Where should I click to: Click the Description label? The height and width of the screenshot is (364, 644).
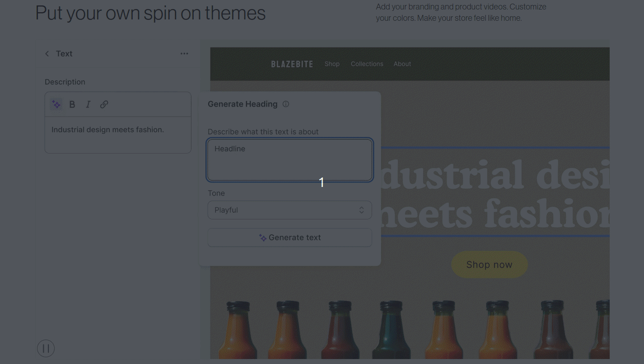coord(65,82)
